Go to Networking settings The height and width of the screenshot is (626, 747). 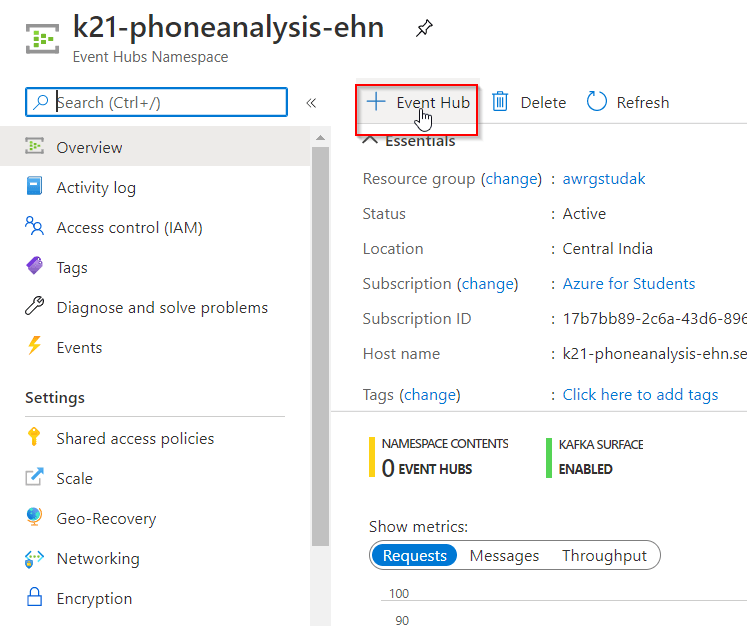coord(97,558)
